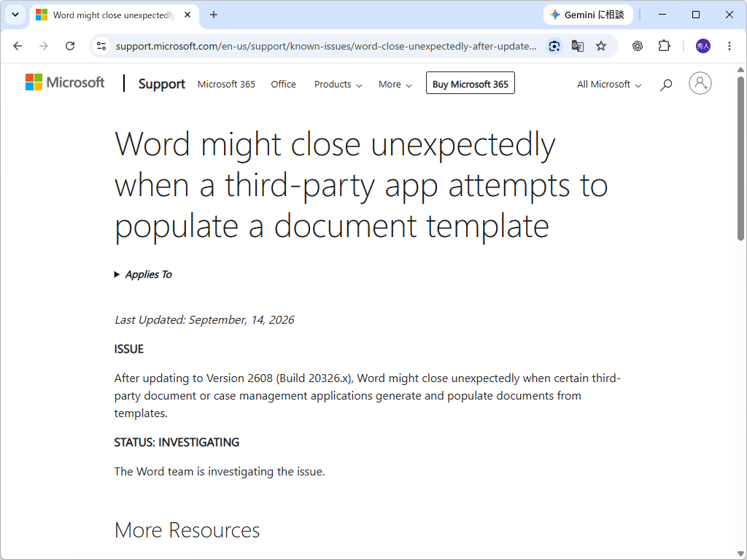Viewport: 747px width, 560px height.
Task: Expand the More dropdown
Action: tap(395, 85)
